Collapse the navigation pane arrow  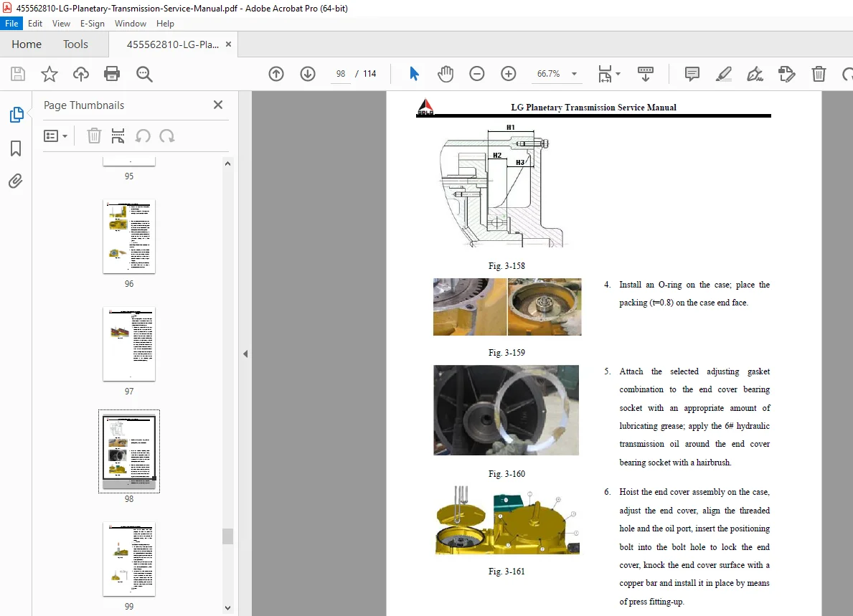(x=245, y=354)
